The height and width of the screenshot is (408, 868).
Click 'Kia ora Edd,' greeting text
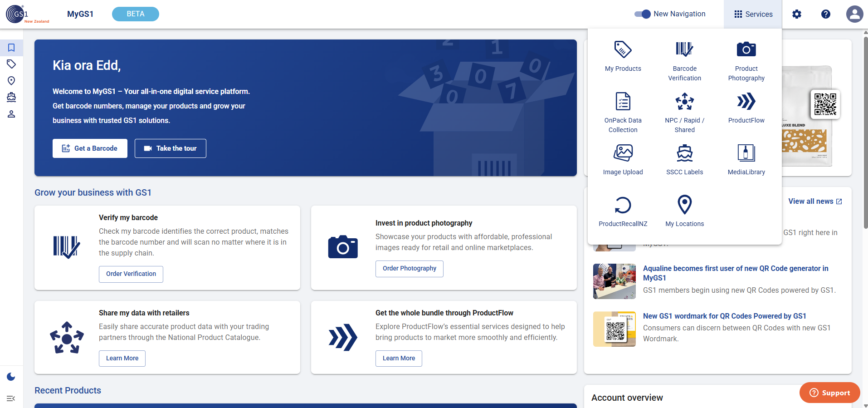87,66
